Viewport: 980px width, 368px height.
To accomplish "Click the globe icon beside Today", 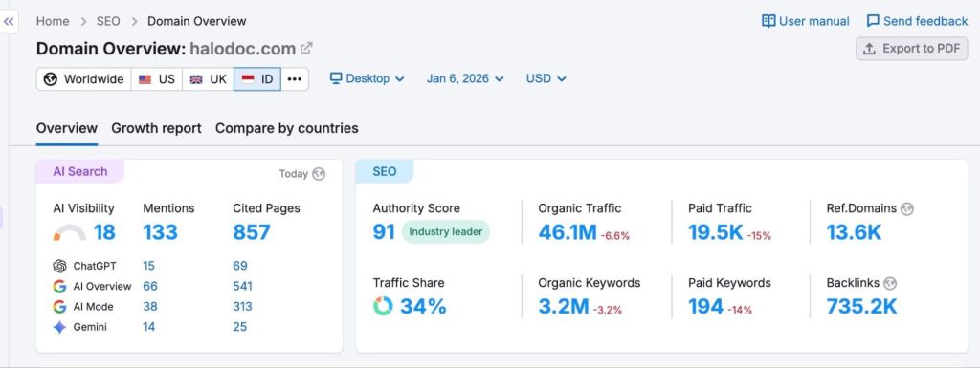I will [319, 174].
